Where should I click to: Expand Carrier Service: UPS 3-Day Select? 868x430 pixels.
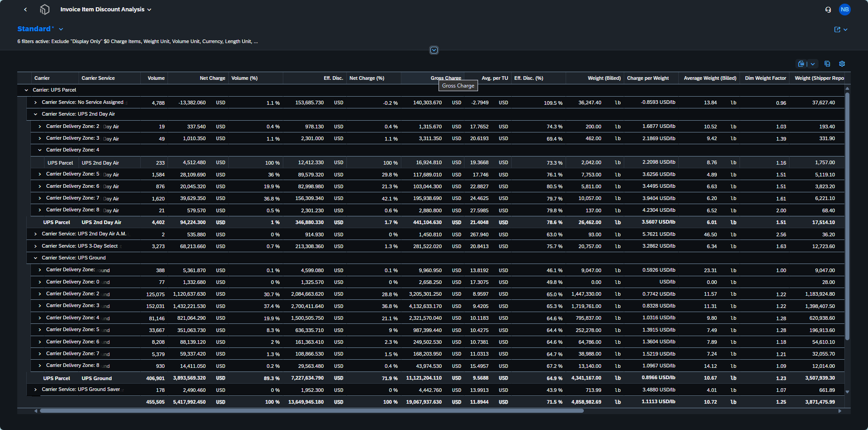(x=35, y=246)
